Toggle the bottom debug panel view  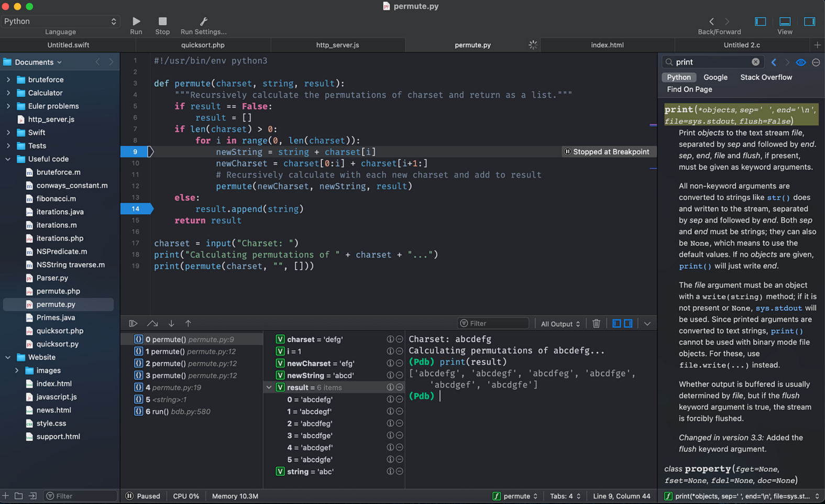pos(785,21)
